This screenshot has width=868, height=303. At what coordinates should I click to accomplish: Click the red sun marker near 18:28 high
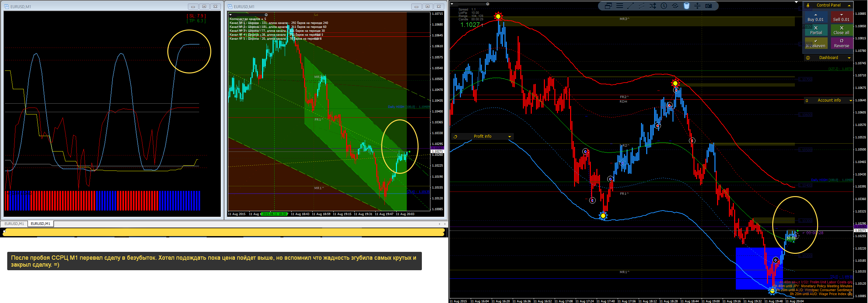(x=675, y=83)
